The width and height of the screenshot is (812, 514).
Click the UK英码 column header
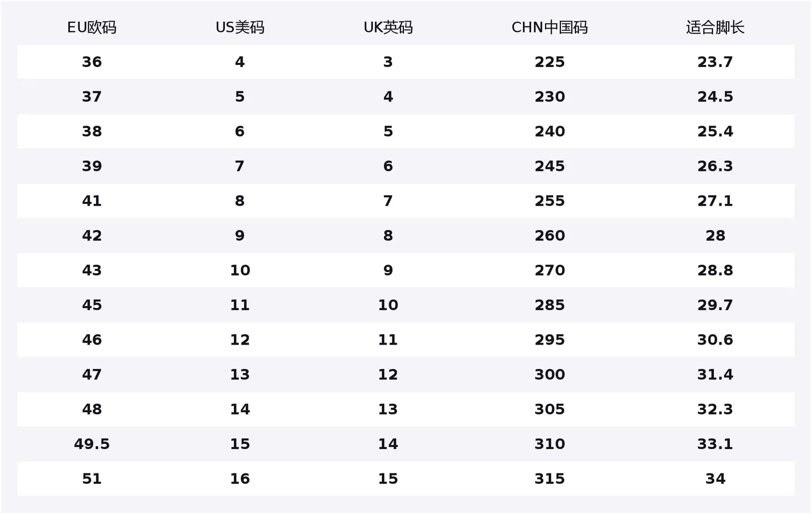click(388, 28)
